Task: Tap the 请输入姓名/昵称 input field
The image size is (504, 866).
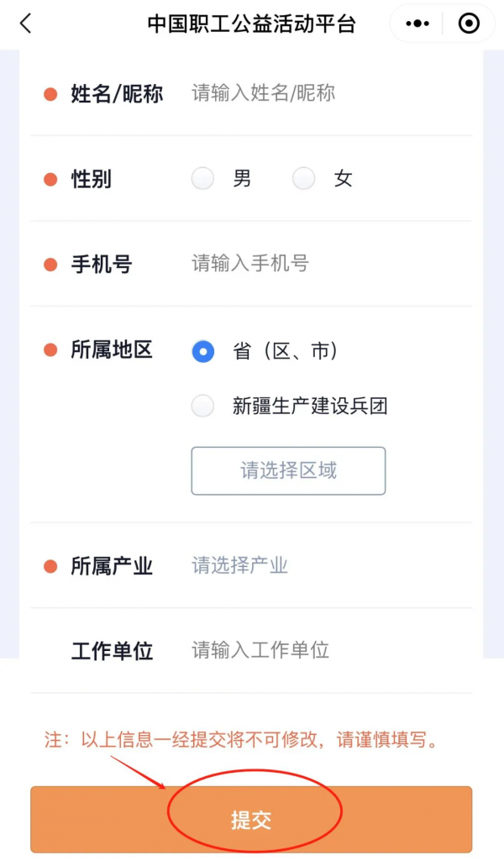Action: [269, 92]
